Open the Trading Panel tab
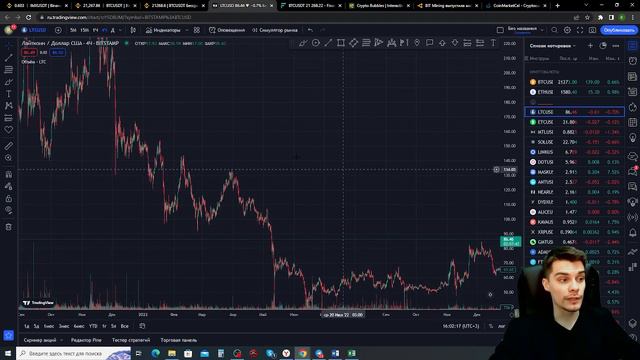The width and height of the screenshot is (640, 360). 179,340
